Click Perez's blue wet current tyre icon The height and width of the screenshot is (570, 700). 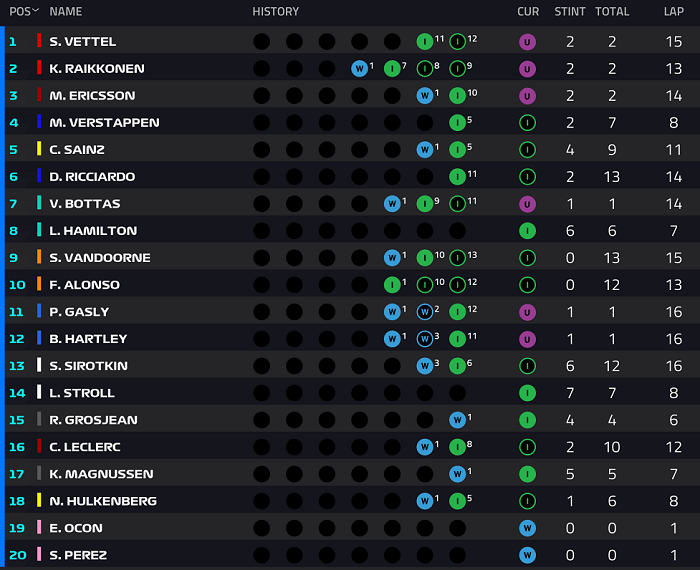click(x=527, y=555)
